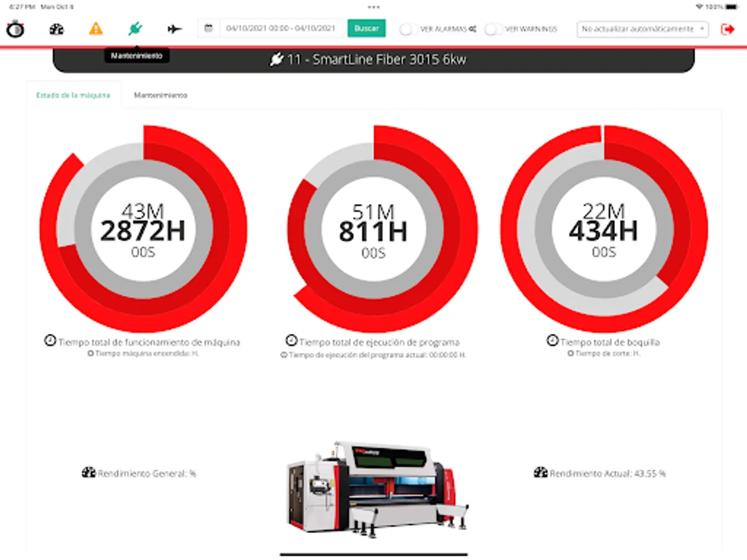Click Rendimiento General percentage text
This screenshot has width=747, height=560.
[x=147, y=474]
